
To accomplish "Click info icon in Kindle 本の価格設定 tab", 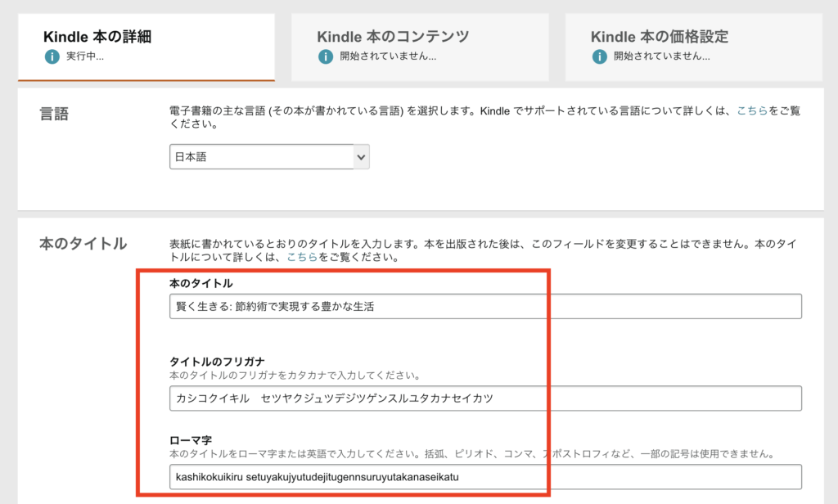I will [x=600, y=56].
